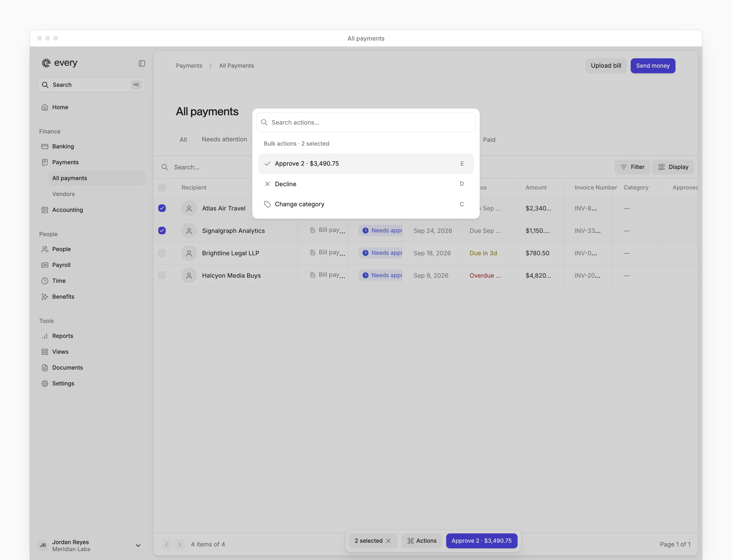Open the Display options
This screenshot has height=560, width=732.
click(x=673, y=167)
